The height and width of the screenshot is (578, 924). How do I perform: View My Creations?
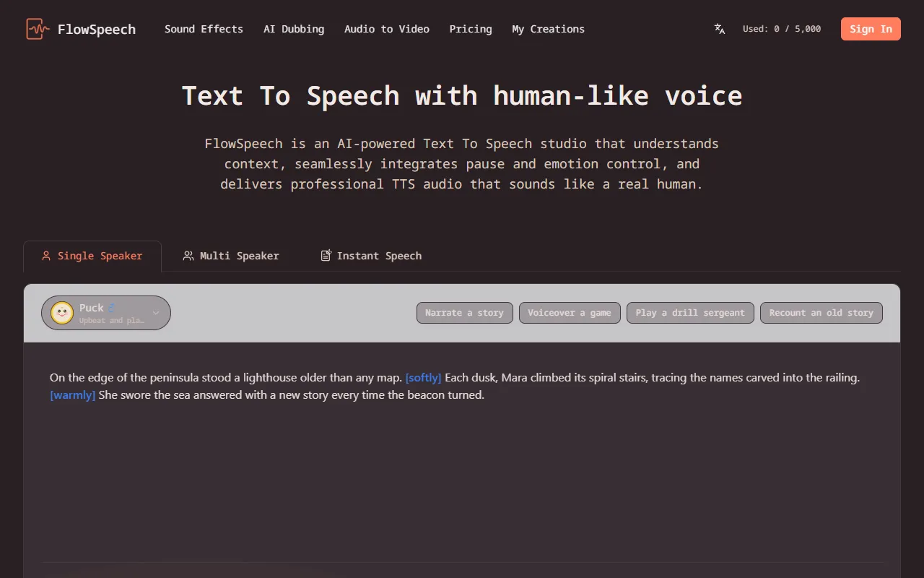click(548, 29)
